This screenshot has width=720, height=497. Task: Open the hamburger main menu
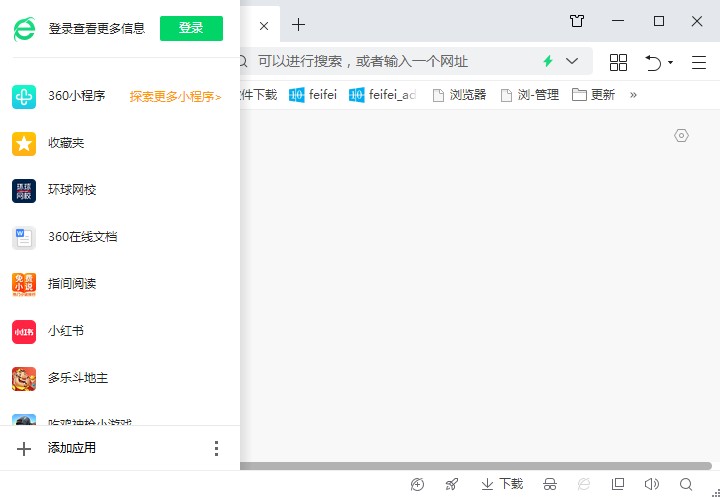point(699,62)
